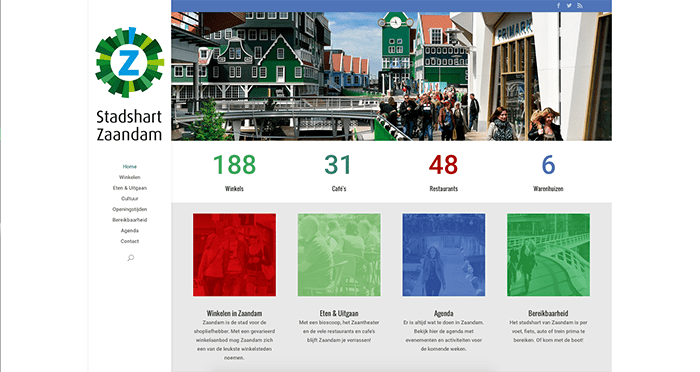Click the green Bereikbaarheid bridge image
Viewport: 700px width, 372px height.
548,255
